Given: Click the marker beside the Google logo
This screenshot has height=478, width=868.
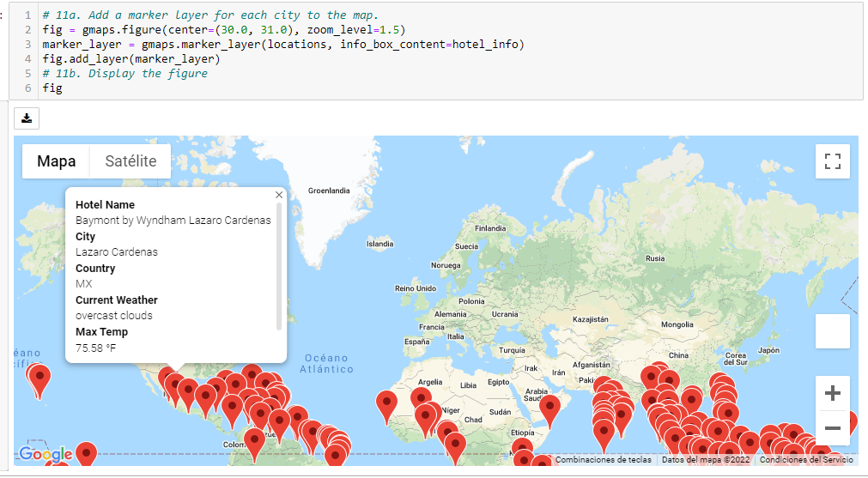Looking at the screenshot, I should (87, 454).
